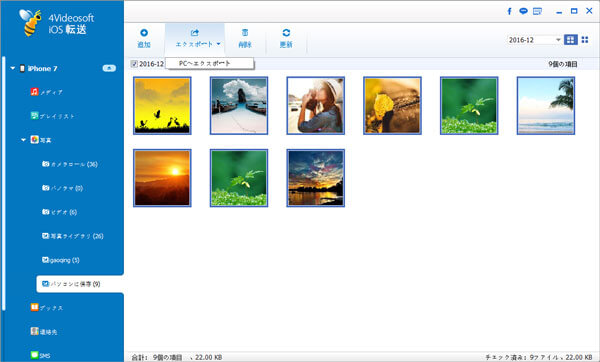The height and width of the screenshot is (362, 600).
Task: Maximize the application window
Action: (574, 11)
